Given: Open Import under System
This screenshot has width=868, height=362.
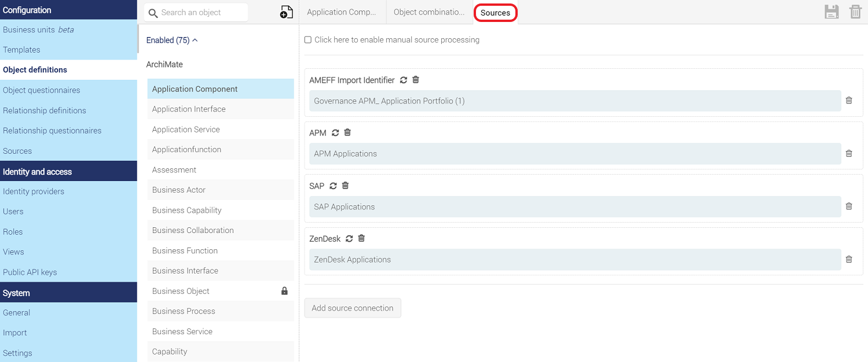Looking at the screenshot, I should pyautogui.click(x=68, y=333).
